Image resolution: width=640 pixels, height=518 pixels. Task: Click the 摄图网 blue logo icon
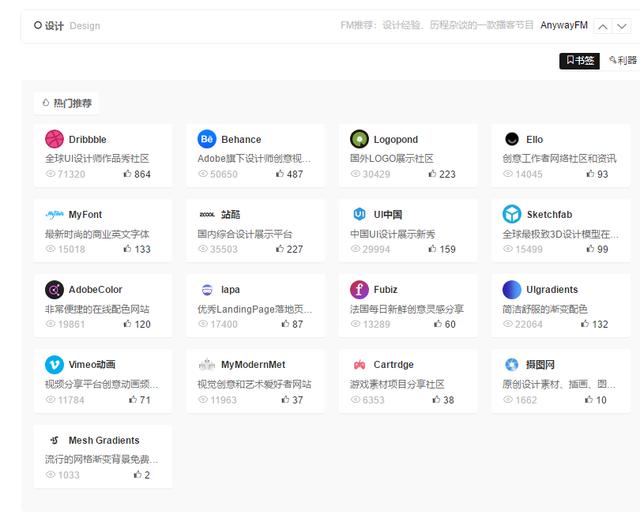tap(512, 364)
